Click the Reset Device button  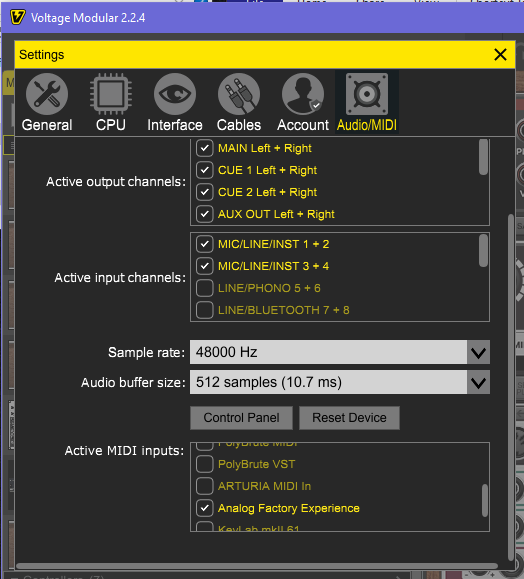pos(349,418)
